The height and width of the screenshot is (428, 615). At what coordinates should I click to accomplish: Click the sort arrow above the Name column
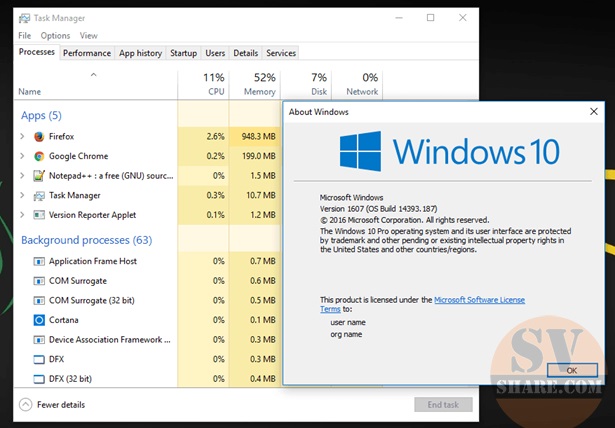pos(93,75)
